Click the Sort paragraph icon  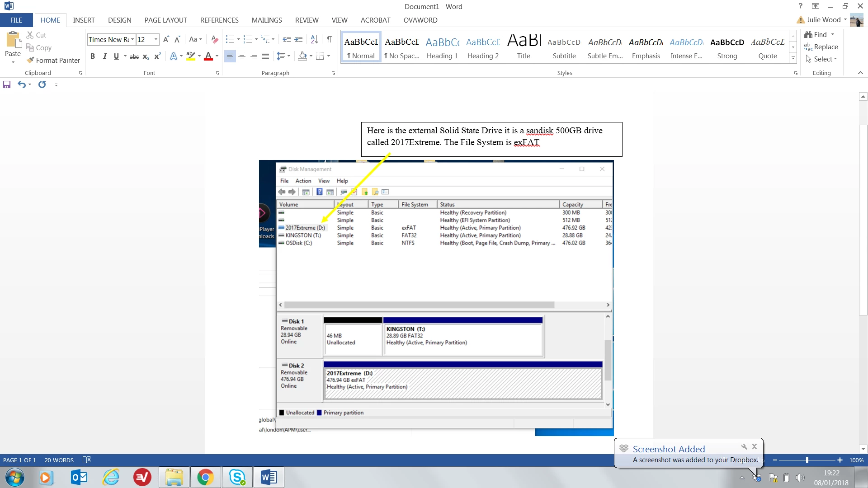coord(315,39)
